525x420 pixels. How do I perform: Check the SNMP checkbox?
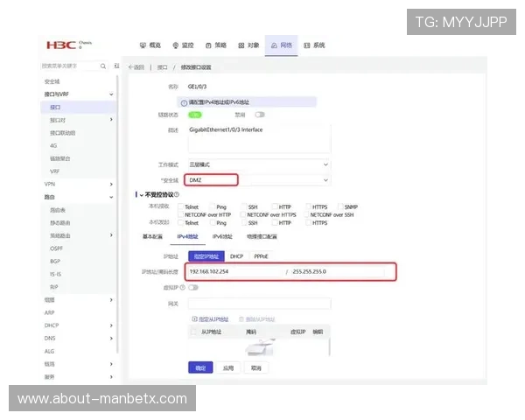pyautogui.click(x=340, y=206)
